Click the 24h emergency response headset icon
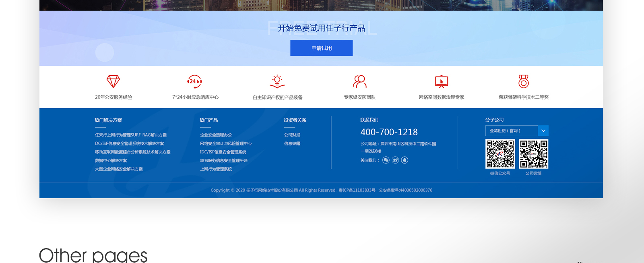644x263 pixels. pos(195,81)
